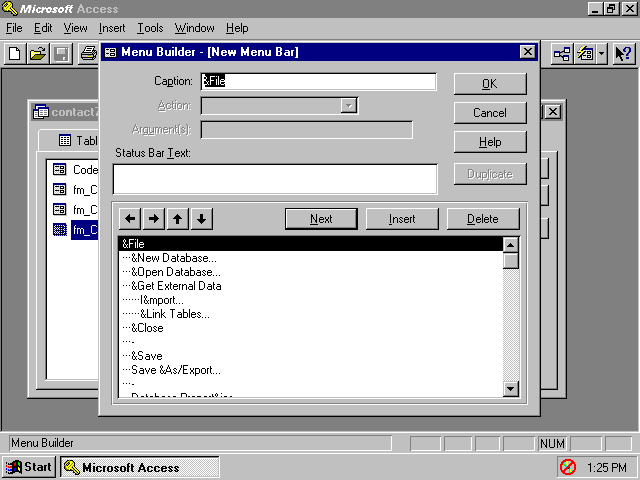The height and width of the screenshot is (480, 640).
Task: Click the Open Database folder icon
Action: (x=38, y=54)
